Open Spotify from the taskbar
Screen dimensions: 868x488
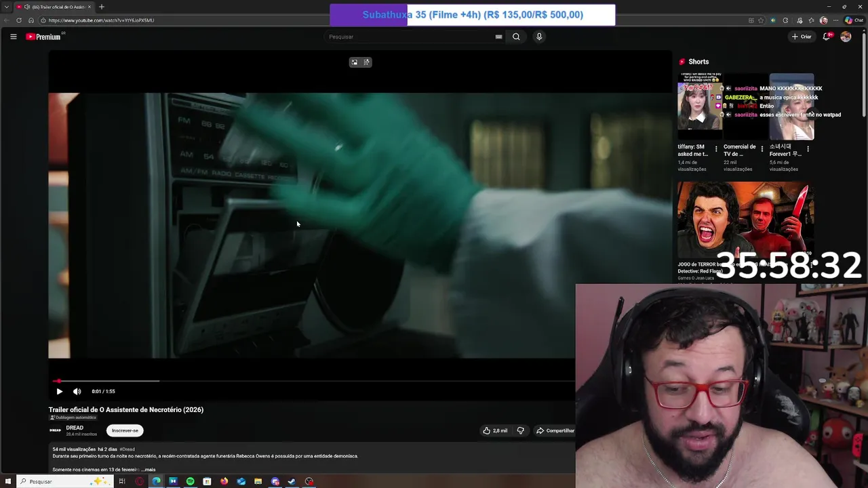(x=190, y=481)
